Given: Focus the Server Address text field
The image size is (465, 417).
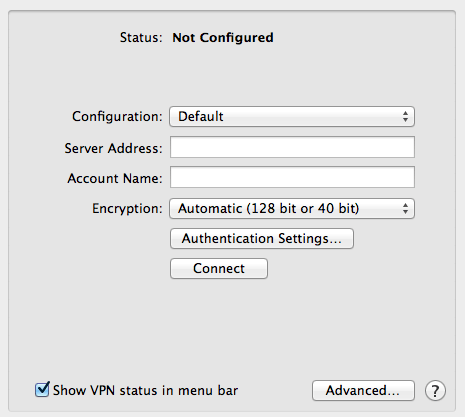Looking at the screenshot, I should pos(292,147).
